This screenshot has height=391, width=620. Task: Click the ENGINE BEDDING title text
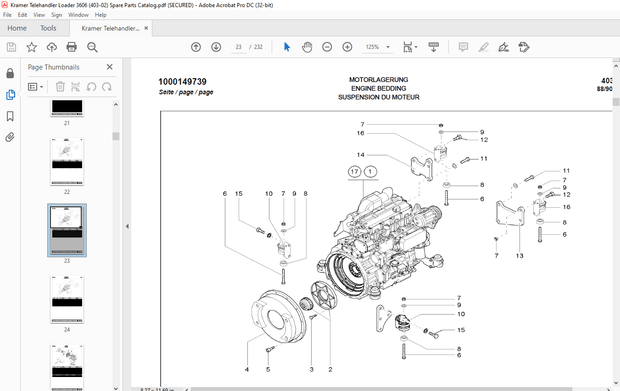(378, 89)
